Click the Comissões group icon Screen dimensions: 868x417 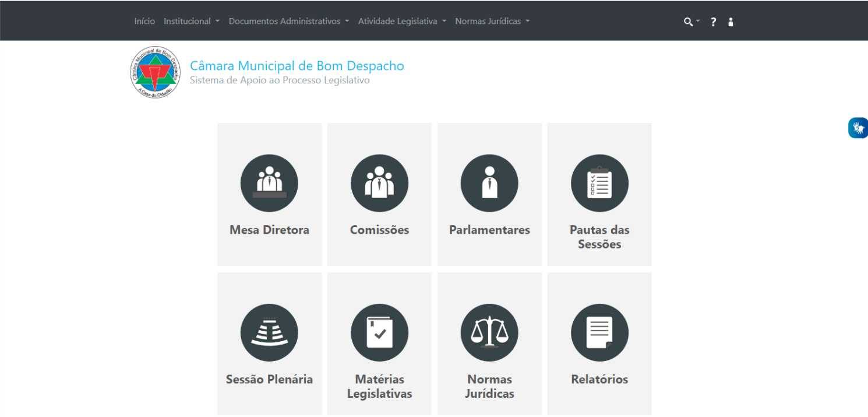[379, 183]
